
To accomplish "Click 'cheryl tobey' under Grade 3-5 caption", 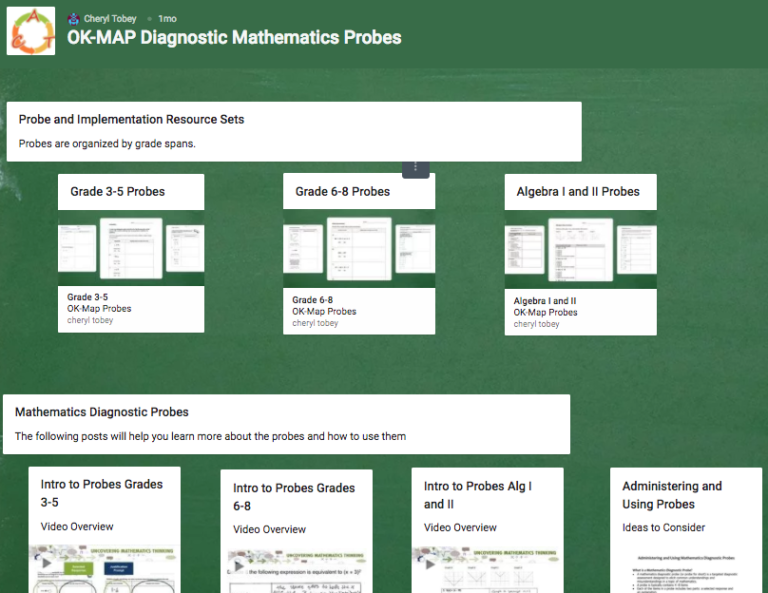I will (90, 320).
